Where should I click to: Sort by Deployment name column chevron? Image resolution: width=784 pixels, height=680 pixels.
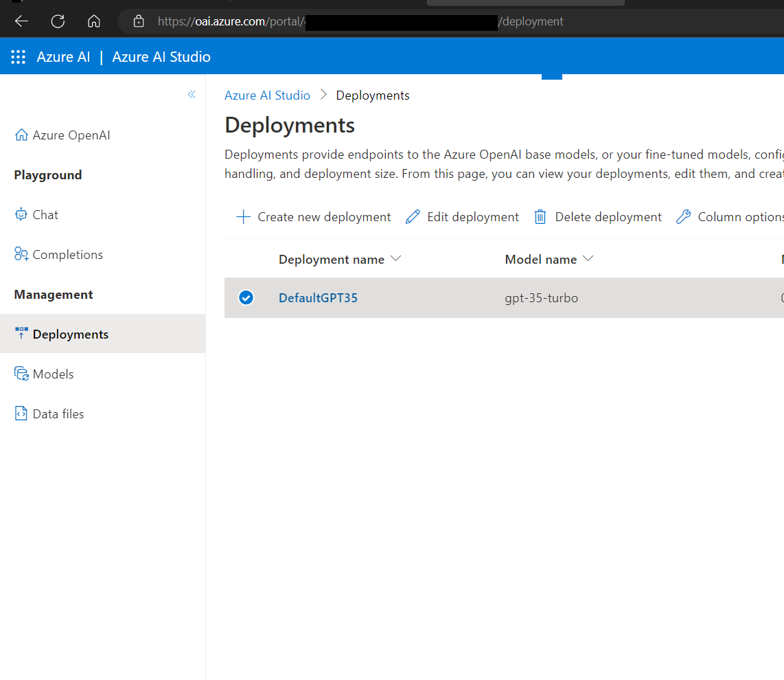[x=395, y=259]
